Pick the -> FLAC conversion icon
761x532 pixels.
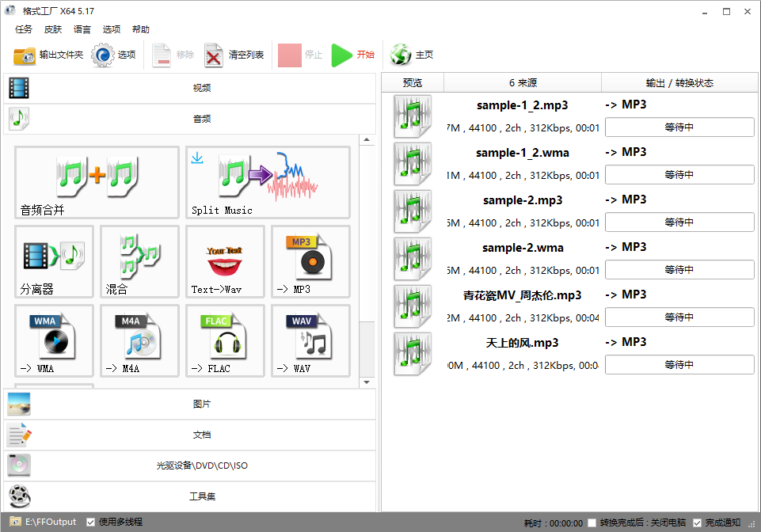(x=225, y=340)
